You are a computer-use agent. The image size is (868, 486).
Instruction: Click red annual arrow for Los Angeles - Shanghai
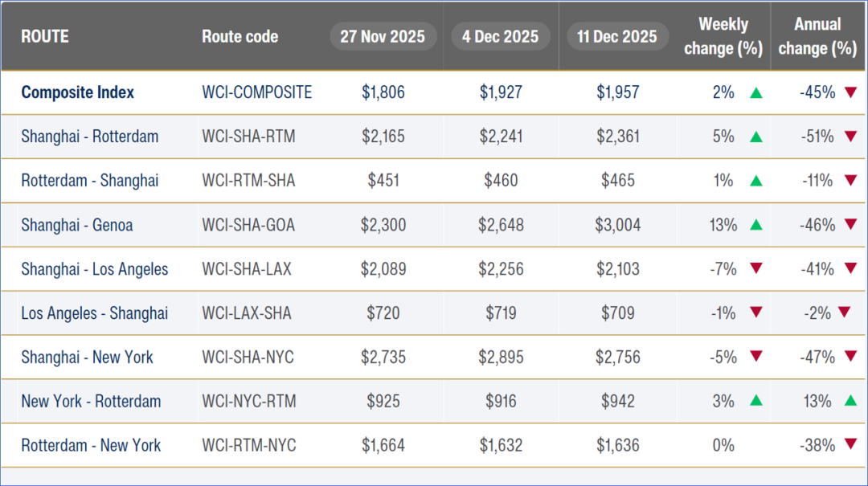(x=844, y=313)
